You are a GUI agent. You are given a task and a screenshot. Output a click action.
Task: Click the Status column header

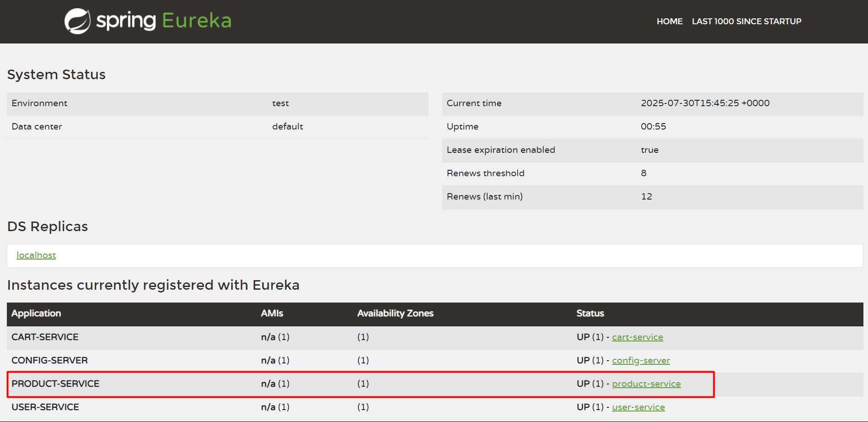point(590,314)
